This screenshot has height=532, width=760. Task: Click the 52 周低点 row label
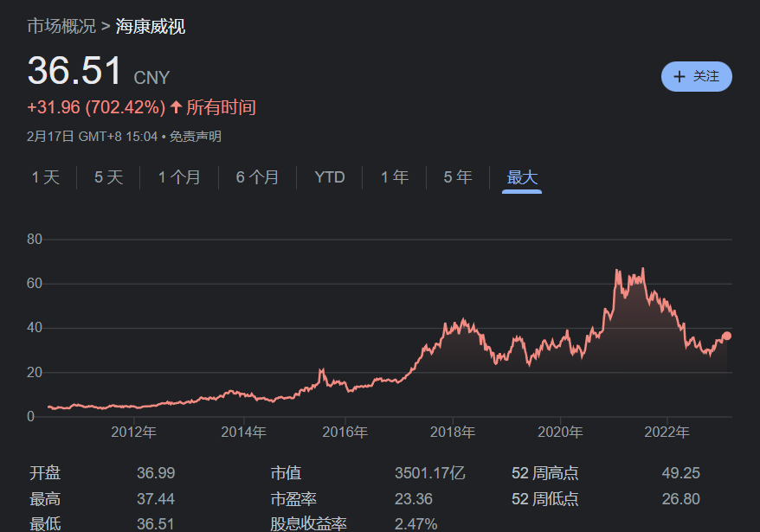545,499
